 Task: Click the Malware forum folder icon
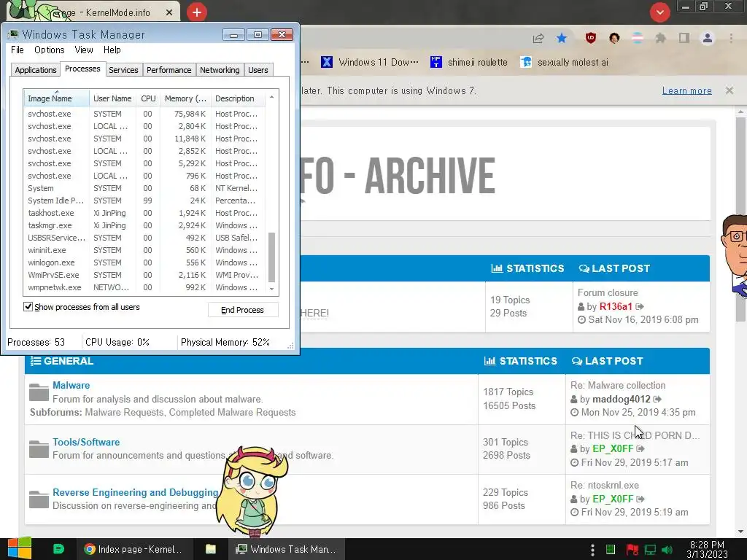point(39,392)
